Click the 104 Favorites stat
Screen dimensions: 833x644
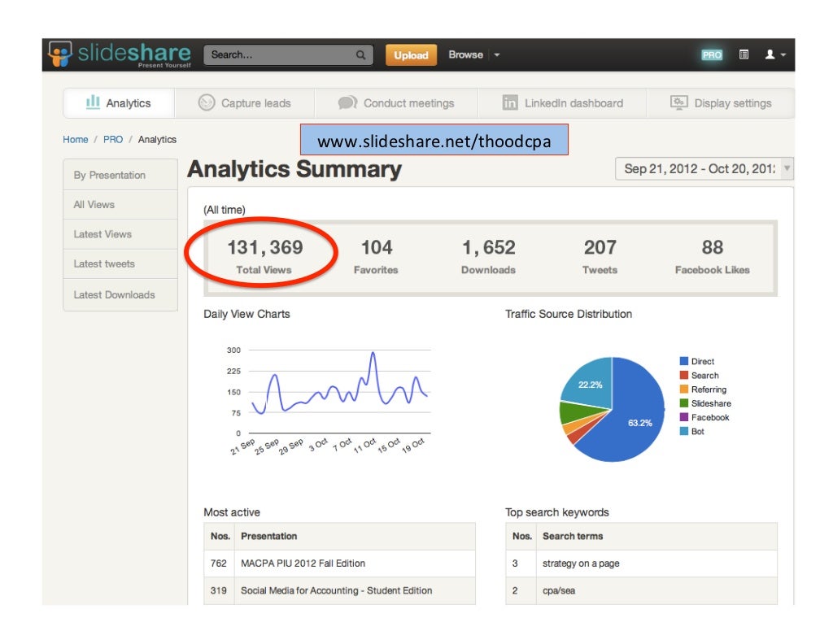point(376,256)
